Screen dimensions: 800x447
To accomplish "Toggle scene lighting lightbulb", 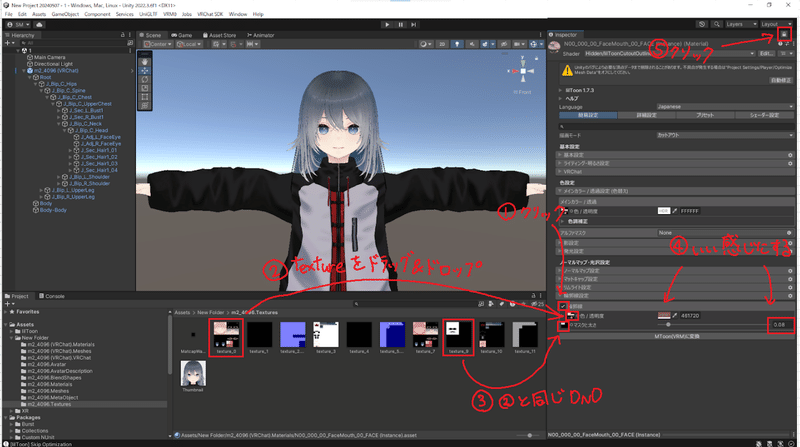I will pos(457,44).
